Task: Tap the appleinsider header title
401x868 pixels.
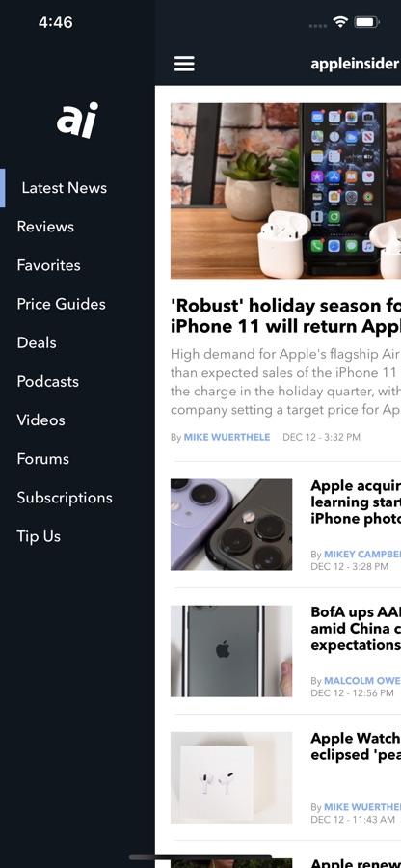Action: [355, 64]
